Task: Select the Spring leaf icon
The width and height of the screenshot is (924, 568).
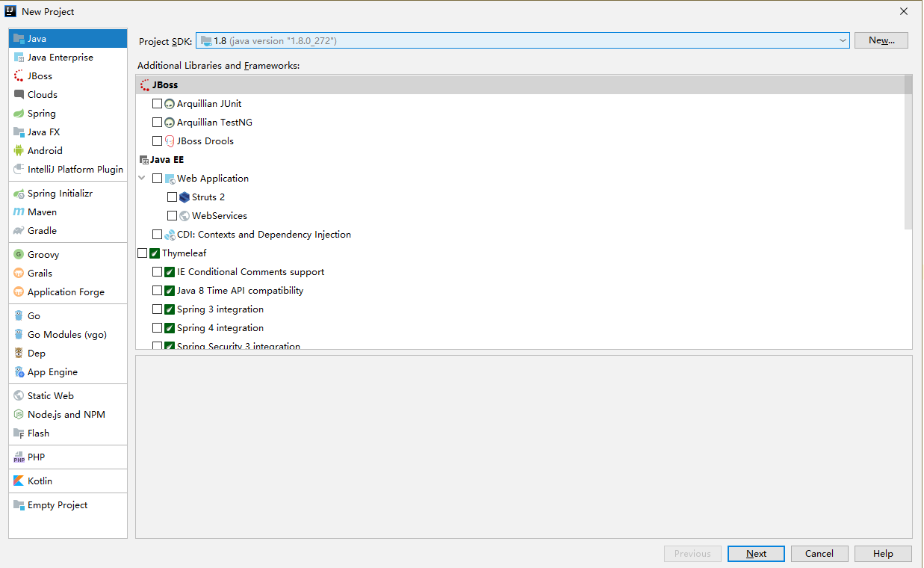Action: (19, 114)
